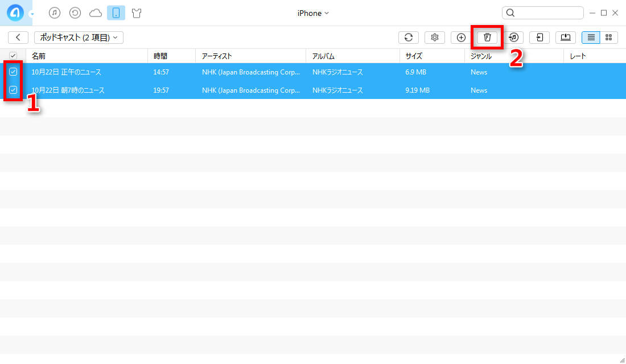This screenshot has width=626, height=364.
Task: Select the 10月22日 正午のニュース title
Action: pos(66,72)
